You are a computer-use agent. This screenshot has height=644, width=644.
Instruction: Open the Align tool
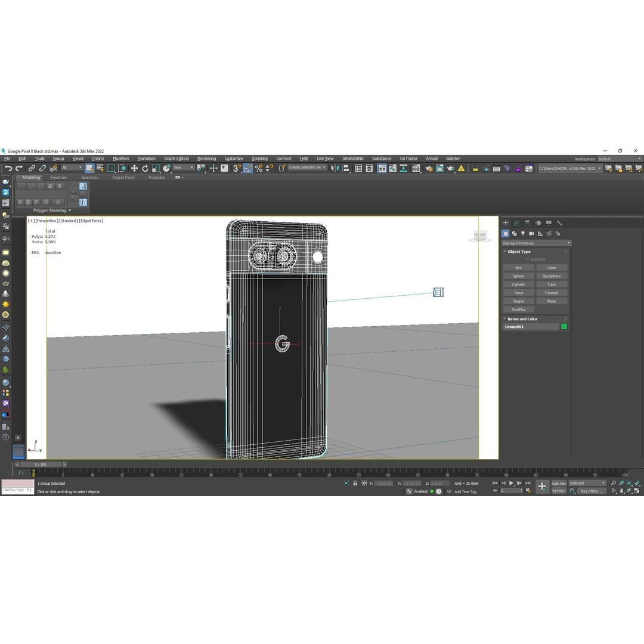click(346, 168)
